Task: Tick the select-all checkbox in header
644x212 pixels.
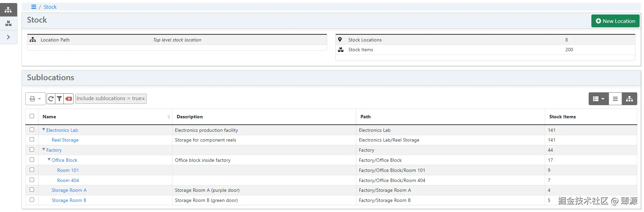Action: [32, 116]
